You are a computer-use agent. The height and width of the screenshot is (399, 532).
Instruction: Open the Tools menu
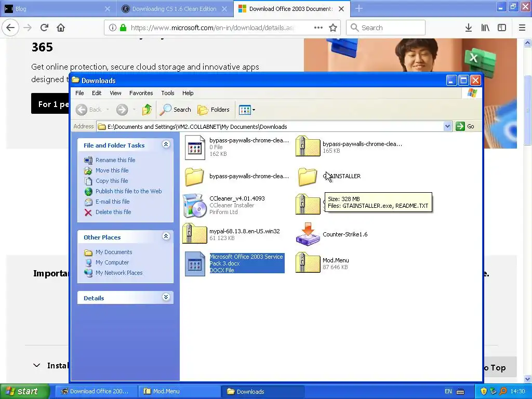168,93
